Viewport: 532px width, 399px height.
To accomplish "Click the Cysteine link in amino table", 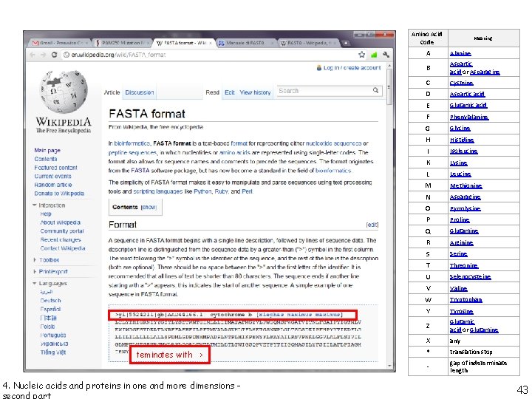I will (x=461, y=83).
